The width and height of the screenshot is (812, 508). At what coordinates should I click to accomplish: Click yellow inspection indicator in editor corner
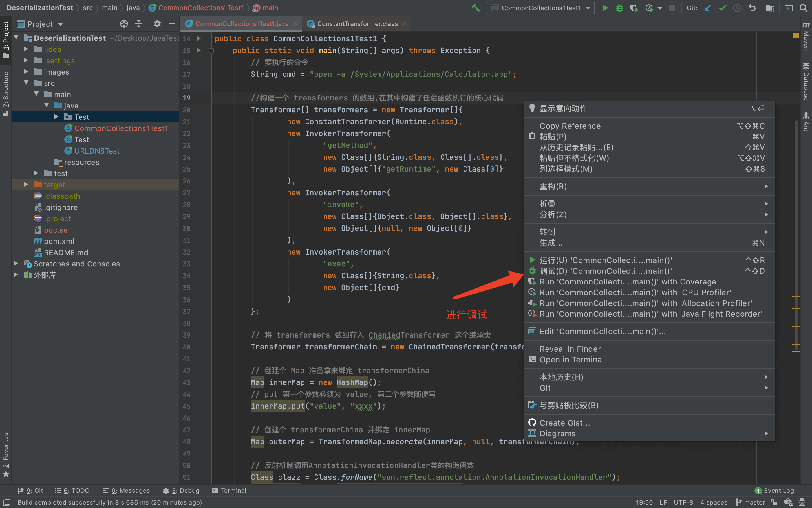pyautogui.click(x=796, y=36)
